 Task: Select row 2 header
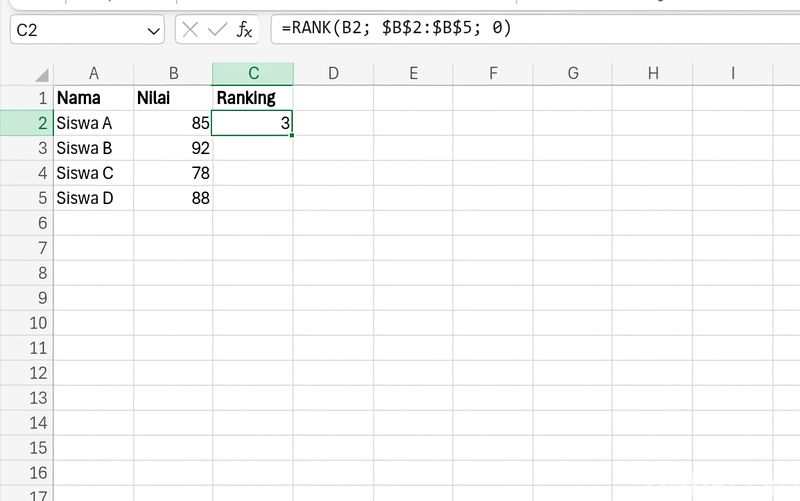coord(27,123)
